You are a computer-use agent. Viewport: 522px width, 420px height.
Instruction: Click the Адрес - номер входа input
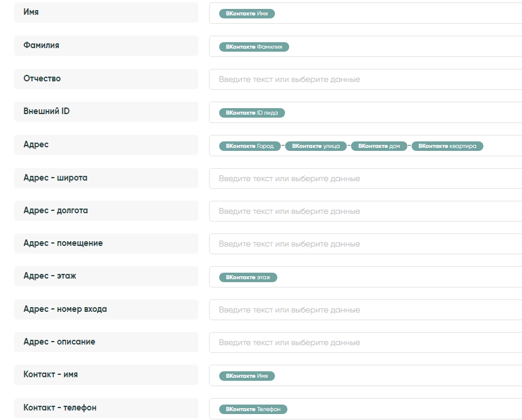click(x=365, y=310)
